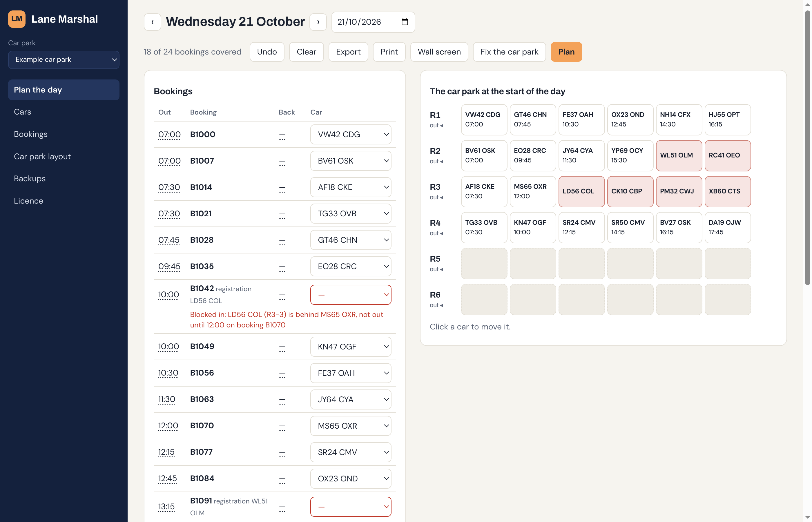
Task: Open the Wall screen view
Action: click(439, 52)
